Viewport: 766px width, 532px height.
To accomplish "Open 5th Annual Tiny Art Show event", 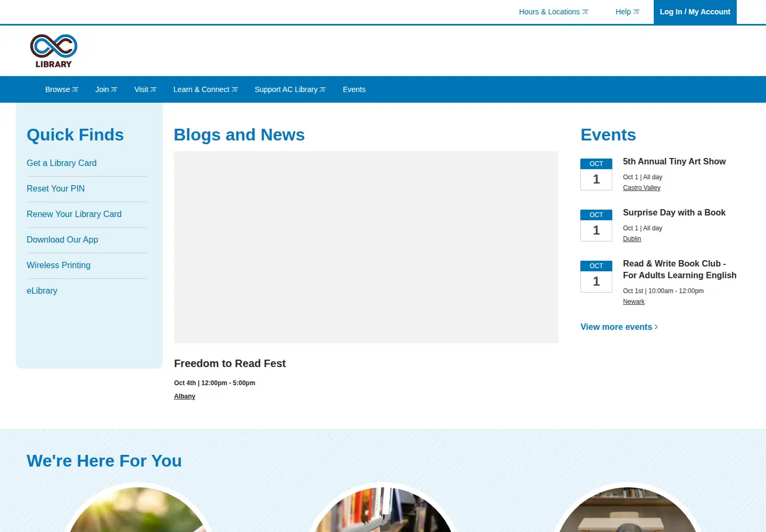I will (674, 161).
